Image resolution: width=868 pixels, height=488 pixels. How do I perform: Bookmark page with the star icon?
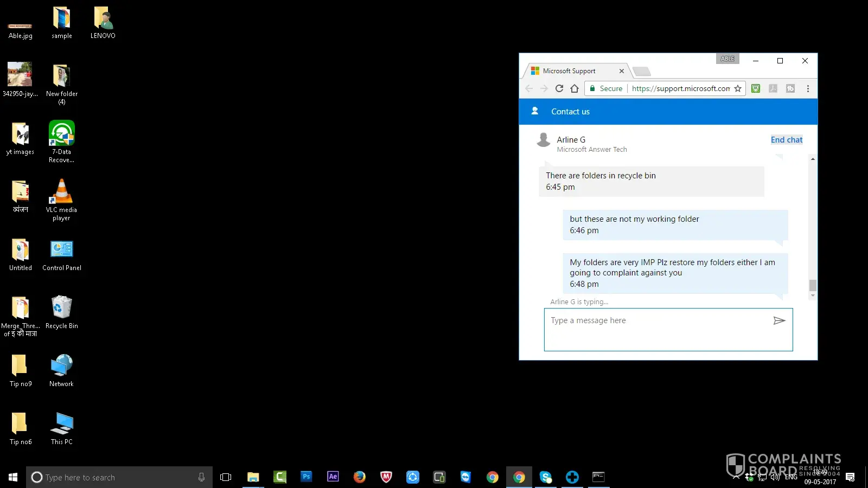pyautogui.click(x=738, y=88)
